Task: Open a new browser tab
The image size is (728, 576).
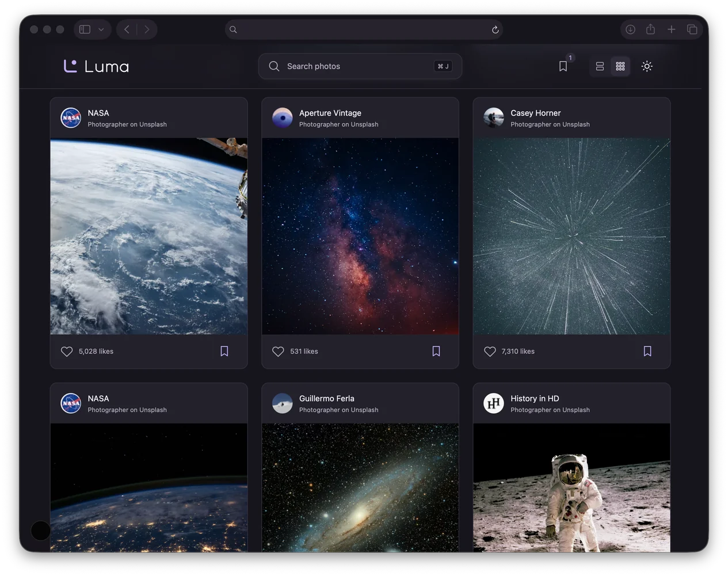Action: pos(671,29)
